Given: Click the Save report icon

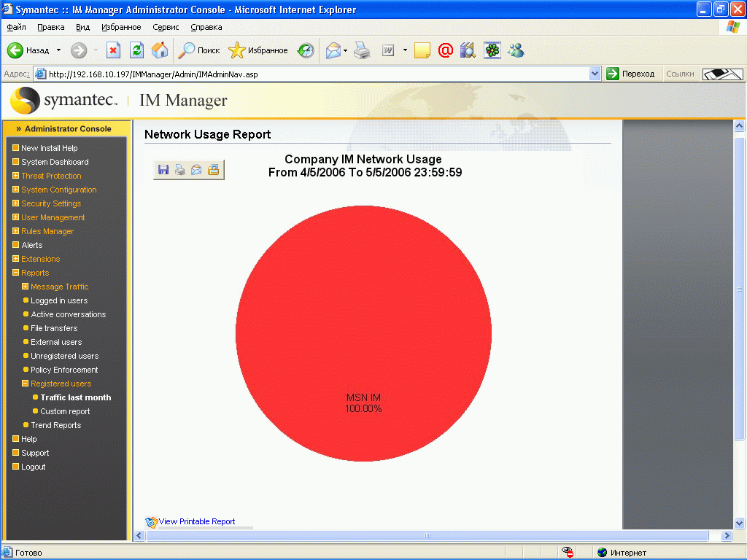Looking at the screenshot, I should pos(163,169).
